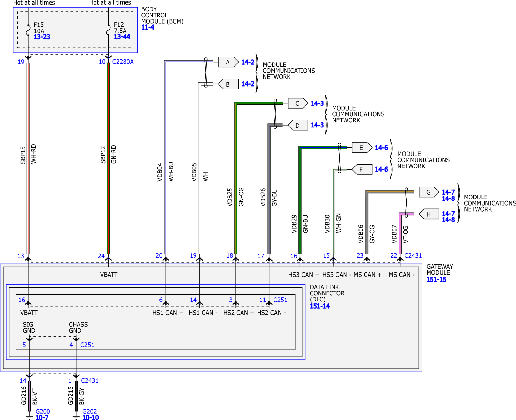Screen dimensions: 516x420
Task: Click connector arrow labeled G
Action: pyautogui.click(x=429, y=192)
